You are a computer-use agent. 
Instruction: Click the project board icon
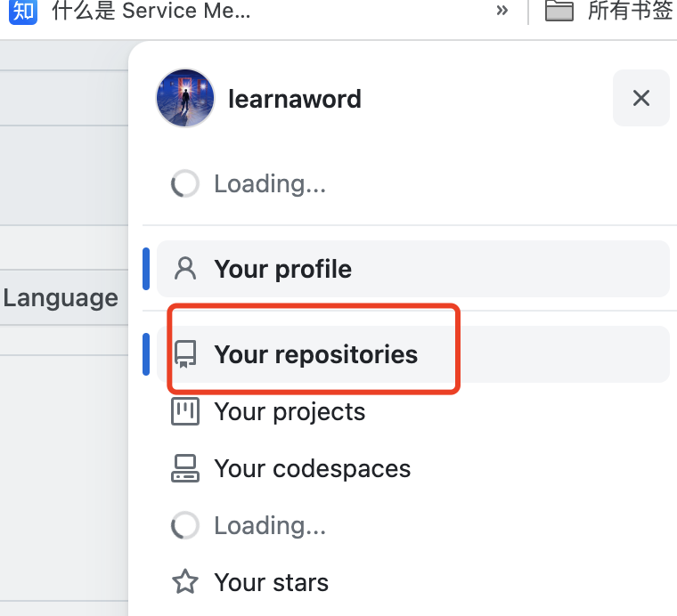pyautogui.click(x=185, y=411)
